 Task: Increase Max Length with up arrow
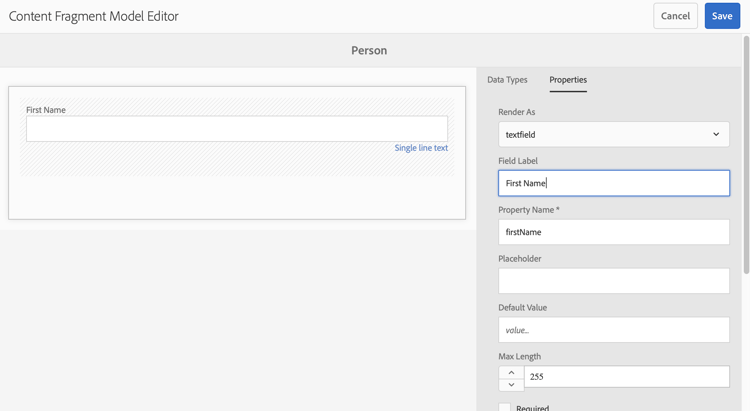[511, 372]
